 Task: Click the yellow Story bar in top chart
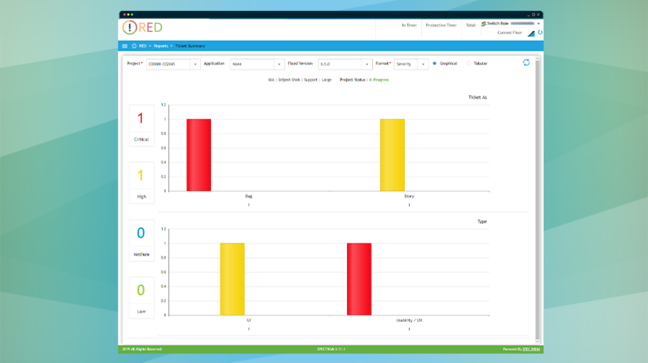click(392, 155)
